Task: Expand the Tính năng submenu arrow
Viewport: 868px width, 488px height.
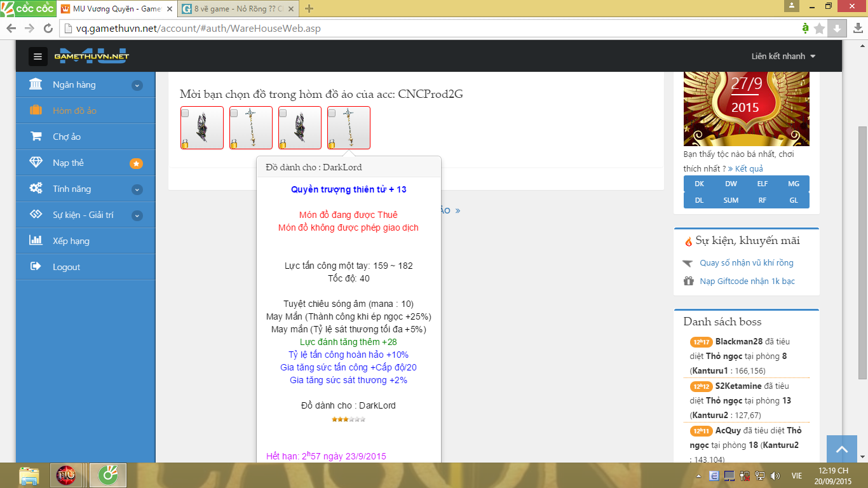Action: [137, 189]
